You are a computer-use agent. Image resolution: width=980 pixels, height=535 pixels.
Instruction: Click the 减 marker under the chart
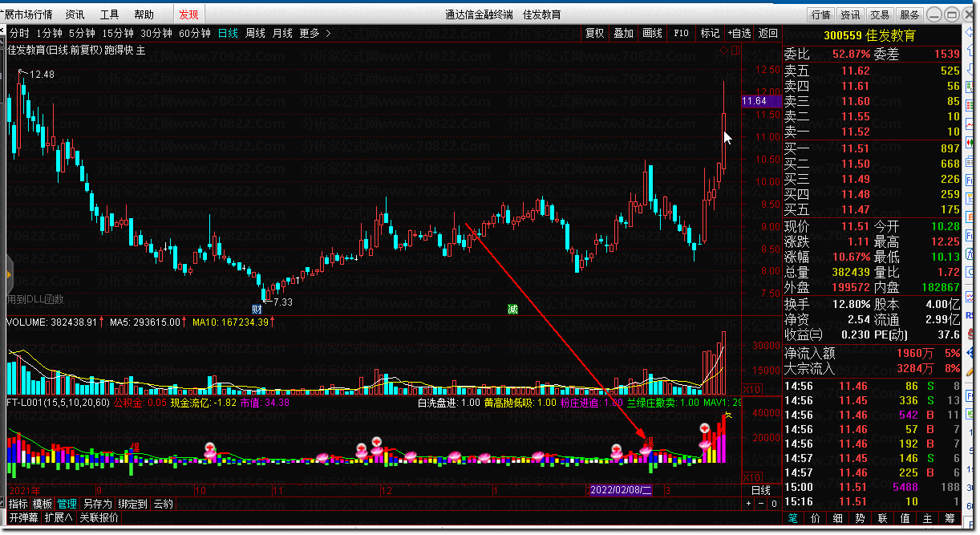(x=512, y=309)
